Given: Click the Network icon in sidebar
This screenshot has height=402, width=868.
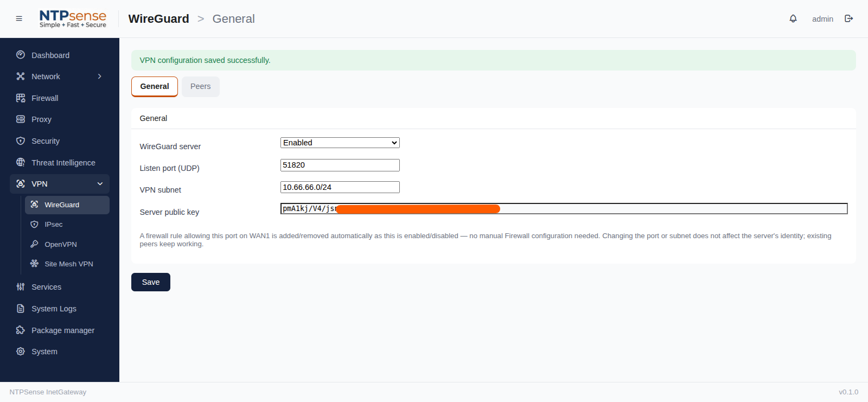Looking at the screenshot, I should 21,76.
